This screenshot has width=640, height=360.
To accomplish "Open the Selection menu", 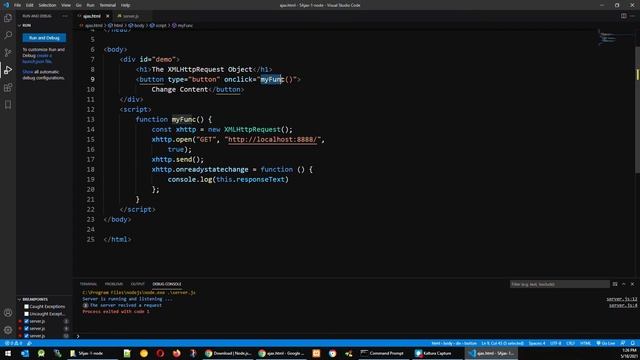I will tap(47, 5).
